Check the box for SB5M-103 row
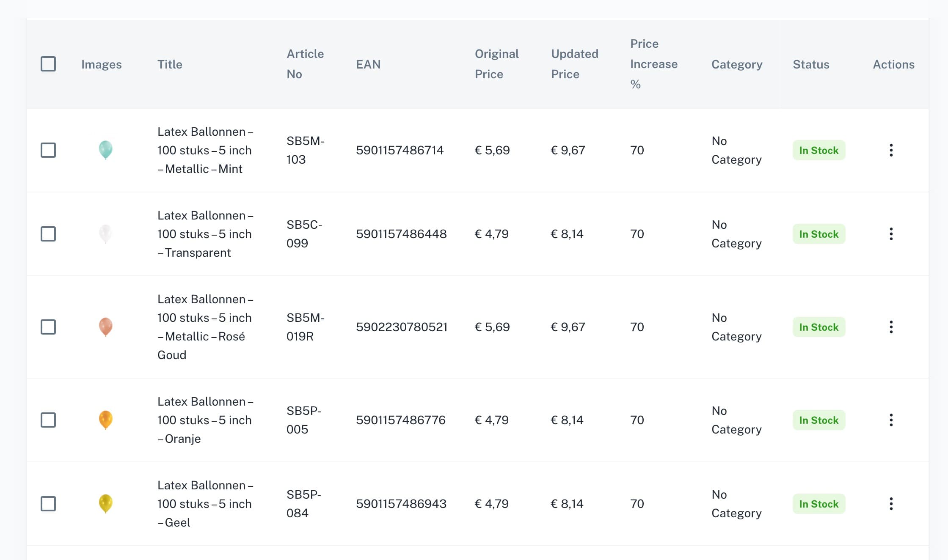The height and width of the screenshot is (560, 948). click(48, 150)
